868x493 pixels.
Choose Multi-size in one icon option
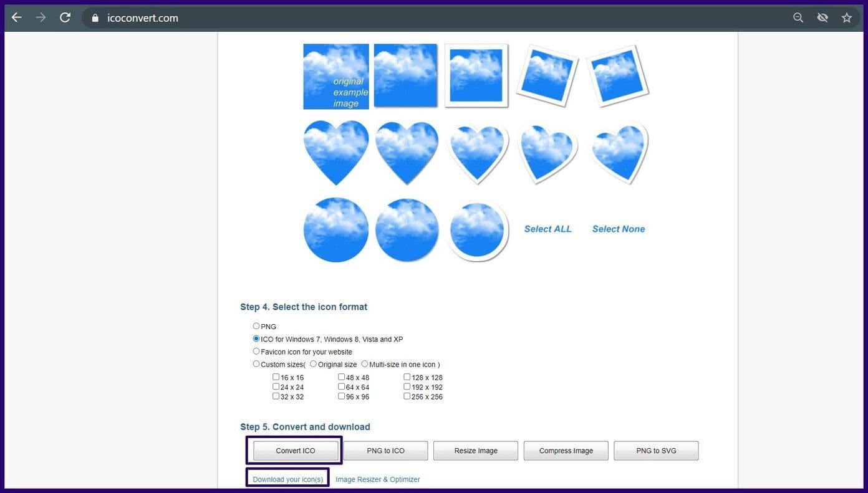coord(365,364)
